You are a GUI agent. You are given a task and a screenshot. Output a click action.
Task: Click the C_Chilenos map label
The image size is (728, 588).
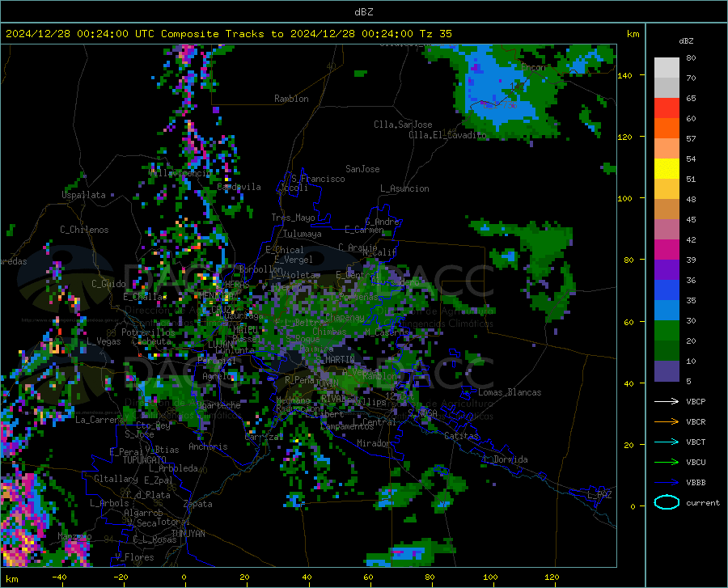coord(84,230)
